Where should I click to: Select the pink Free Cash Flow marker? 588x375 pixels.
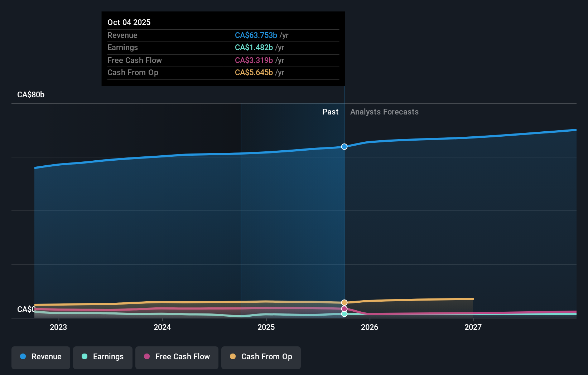[344, 308]
